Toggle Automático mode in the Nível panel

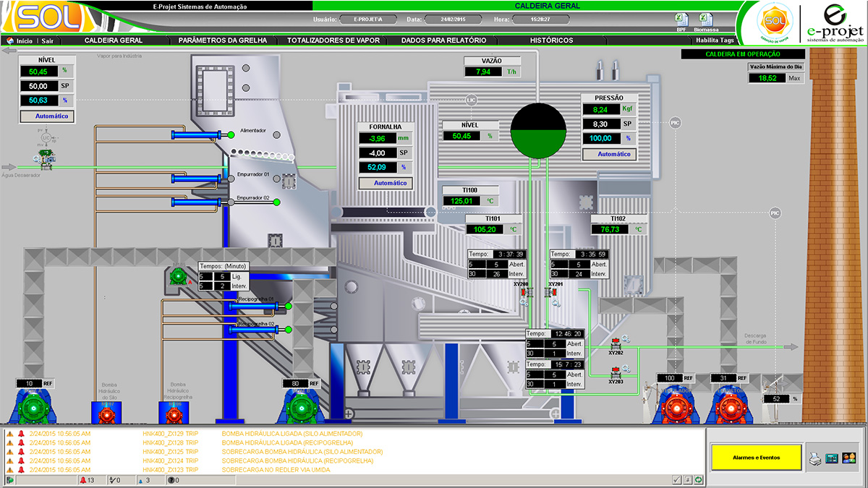(x=47, y=116)
